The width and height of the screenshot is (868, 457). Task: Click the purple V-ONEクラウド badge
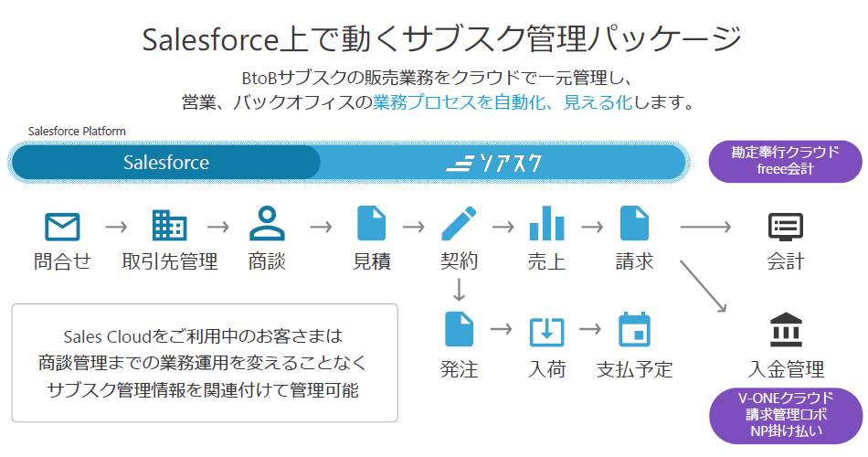pos(786,415)
